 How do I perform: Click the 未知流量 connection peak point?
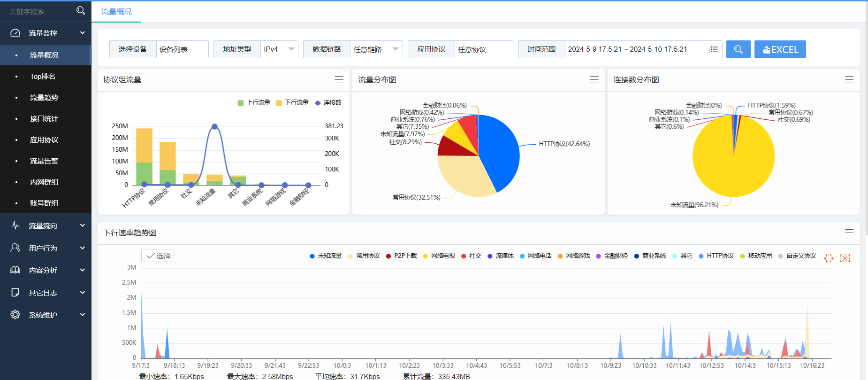tap(214, 126)
